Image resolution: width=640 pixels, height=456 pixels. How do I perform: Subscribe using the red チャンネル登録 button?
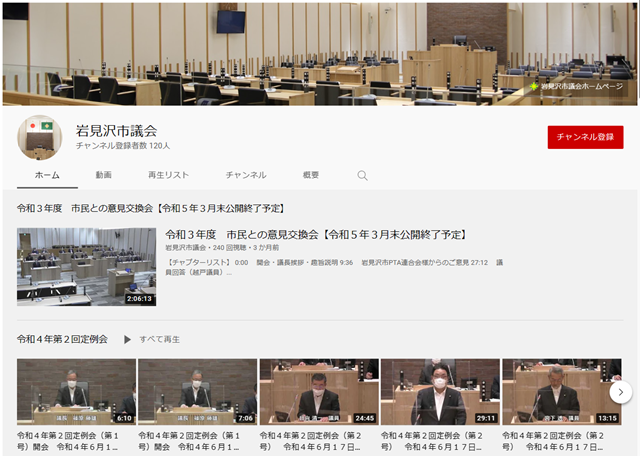pos(585,137)
